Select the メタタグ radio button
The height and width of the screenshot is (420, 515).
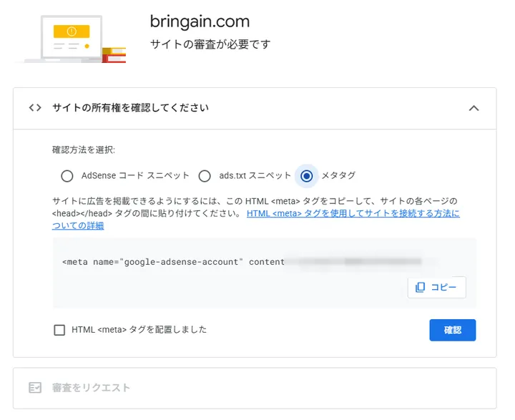coord(306,176)
